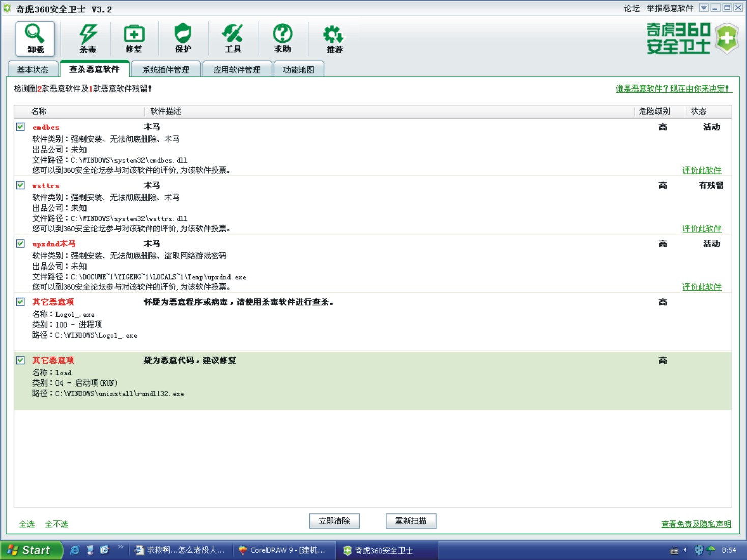Image resolution: width=747 pixels, height=560 pixels.
Task: Click the upxdnd木马 software name
Action: [54, 244]
